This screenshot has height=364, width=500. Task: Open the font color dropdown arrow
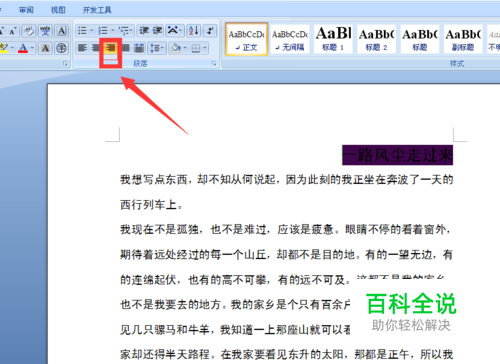tap(32, 48)
